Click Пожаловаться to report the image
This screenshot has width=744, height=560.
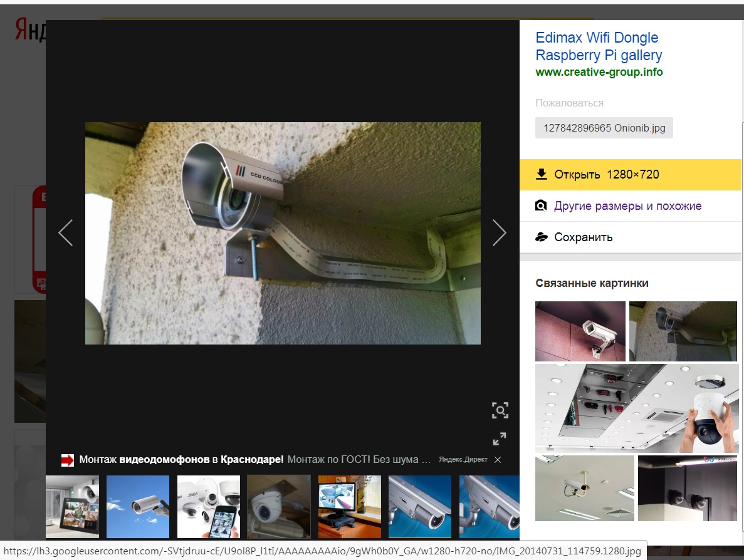click(x=569, y=103)
